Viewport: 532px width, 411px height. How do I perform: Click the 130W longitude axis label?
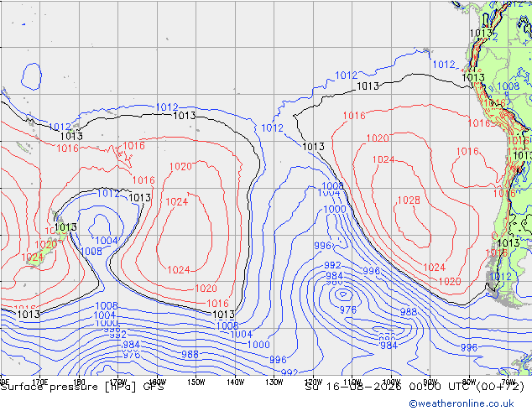[274, 382]
